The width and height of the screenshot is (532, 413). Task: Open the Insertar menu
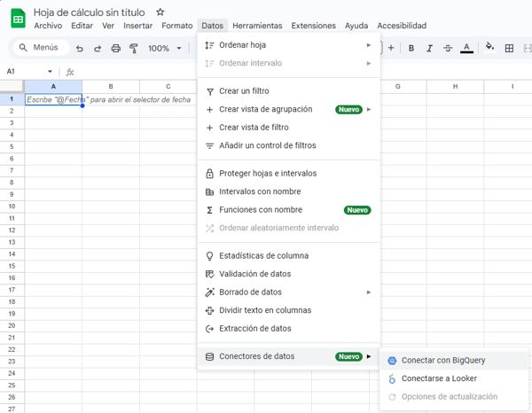click(x=137, y=26)
